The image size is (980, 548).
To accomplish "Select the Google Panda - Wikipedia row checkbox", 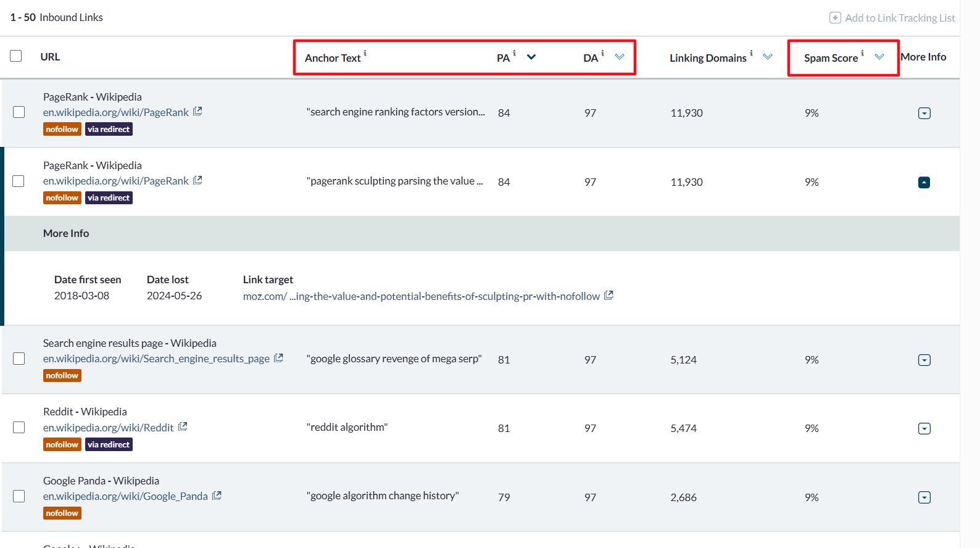I will [19, 497].
